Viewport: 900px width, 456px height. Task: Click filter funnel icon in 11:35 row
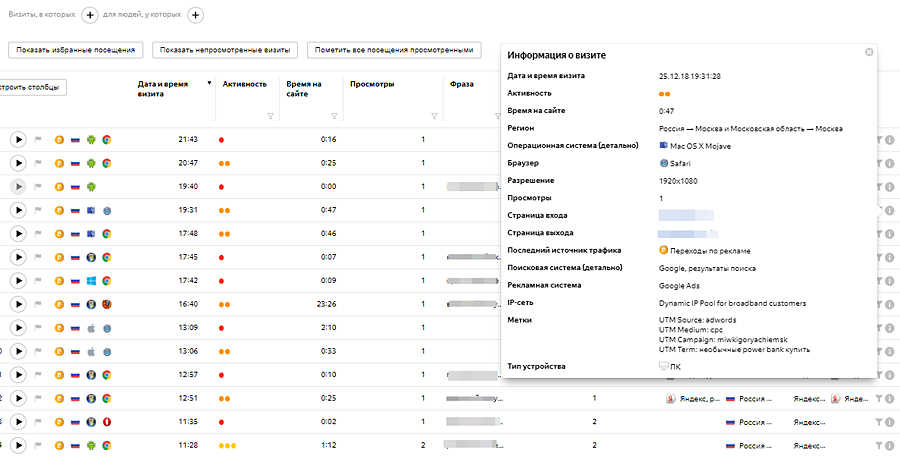[878, 421]
